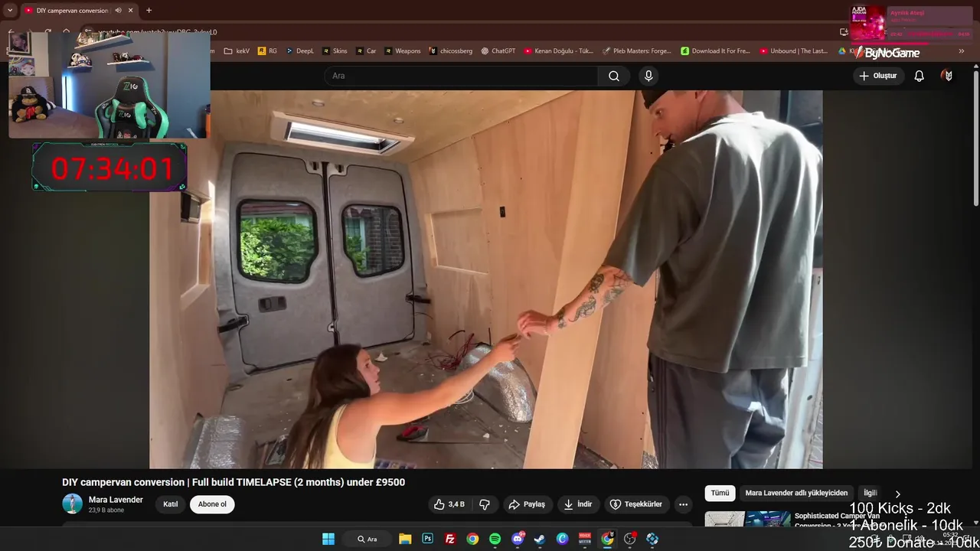The image size is (980, 551).
Task: Click the Teşekkürler thanks button
Action: point(636,504)
